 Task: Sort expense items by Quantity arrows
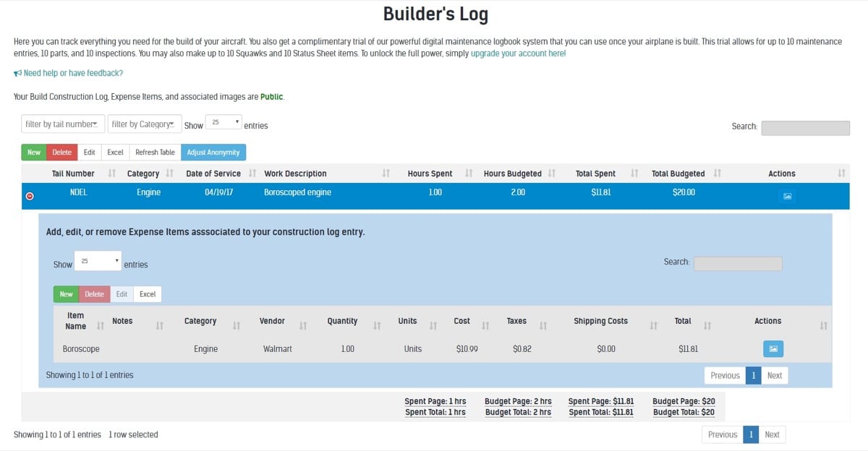377,326
